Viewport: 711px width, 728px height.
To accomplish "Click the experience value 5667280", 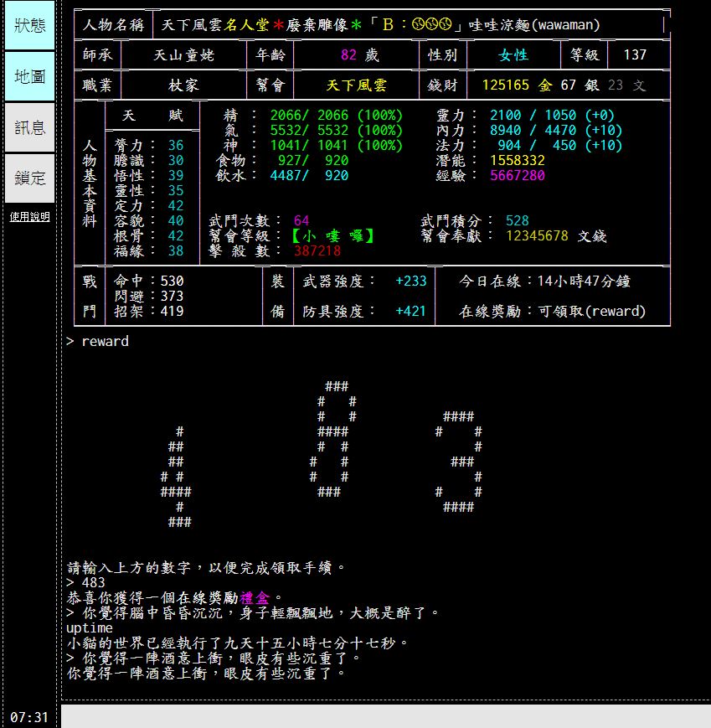I will [x=518, y=175].
